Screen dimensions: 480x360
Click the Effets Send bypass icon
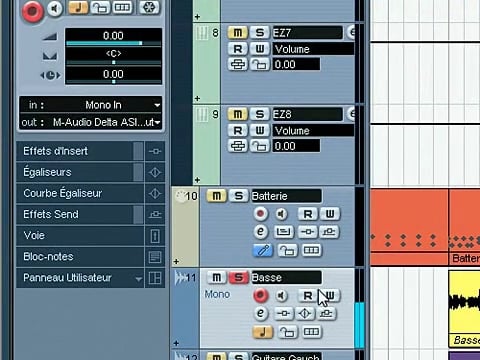click(x=155, y=215)
